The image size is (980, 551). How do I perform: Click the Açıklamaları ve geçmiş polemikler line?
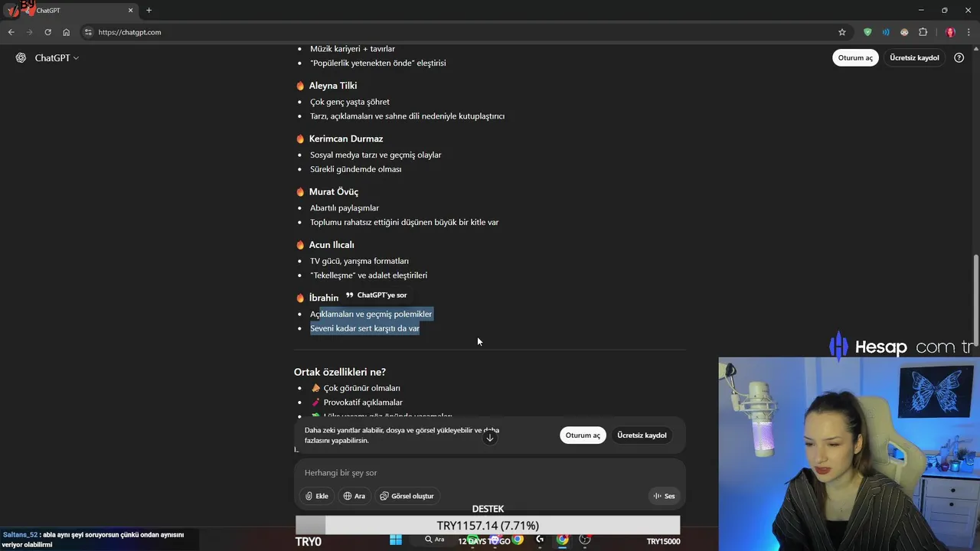pyautogui.click(x=371, y=314)
